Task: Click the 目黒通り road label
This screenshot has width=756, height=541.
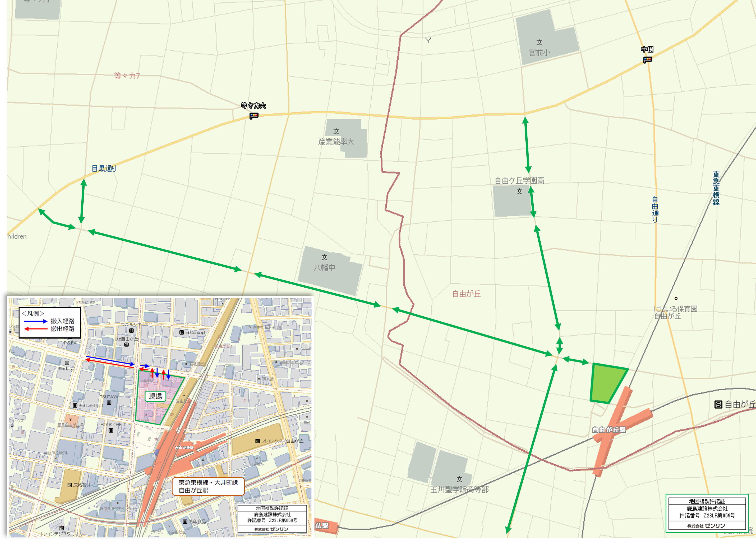Action: (104, 169)
